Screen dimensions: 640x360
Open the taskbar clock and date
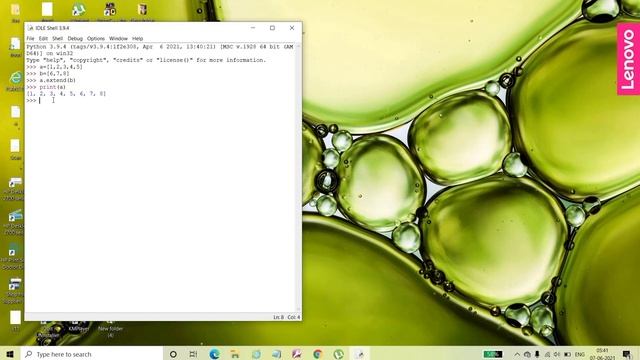tap(602, 354)
